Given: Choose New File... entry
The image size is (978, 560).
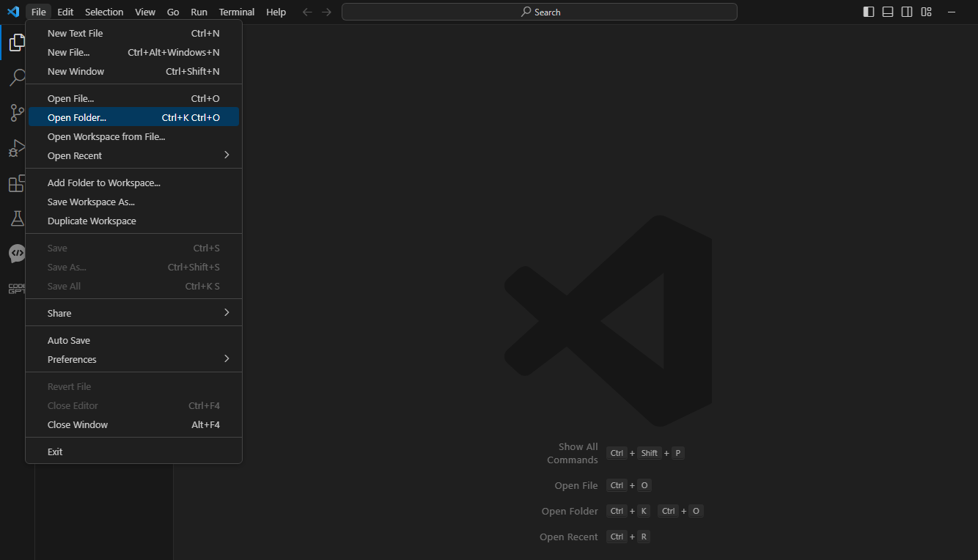Looking at the screenshot, I should click(x=133, y=52).
